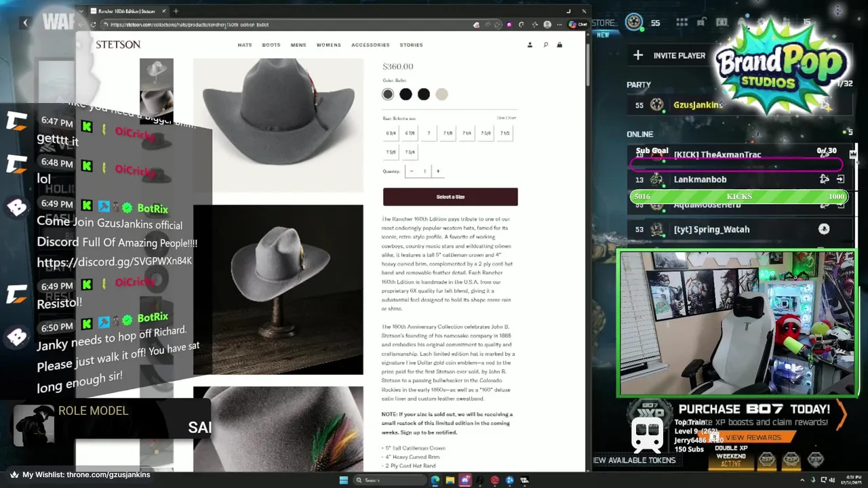Click the status icon on Spring_Watah's row
The width and height of the screenshot is (868, 488).
coord(824,229)
